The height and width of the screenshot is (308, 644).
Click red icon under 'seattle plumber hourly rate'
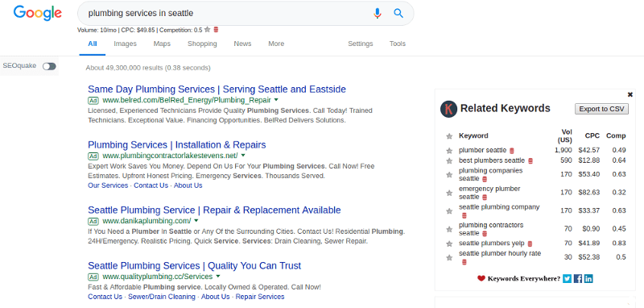click(x=464, y=262)
